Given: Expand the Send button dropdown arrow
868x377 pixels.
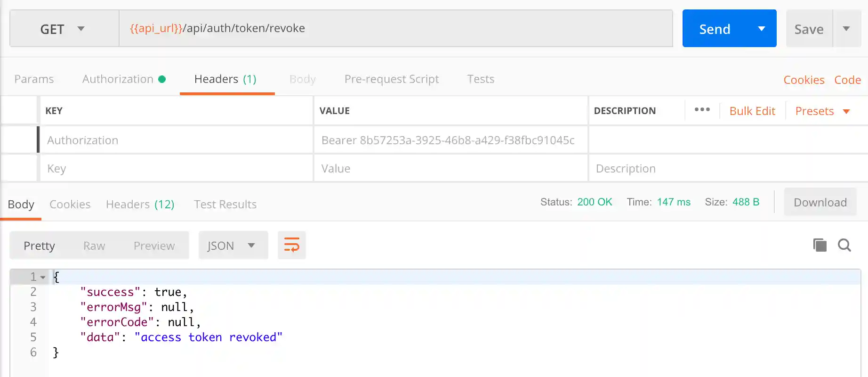Looking at the screenshot, I should pyautogui.click(x=761, y=29).
